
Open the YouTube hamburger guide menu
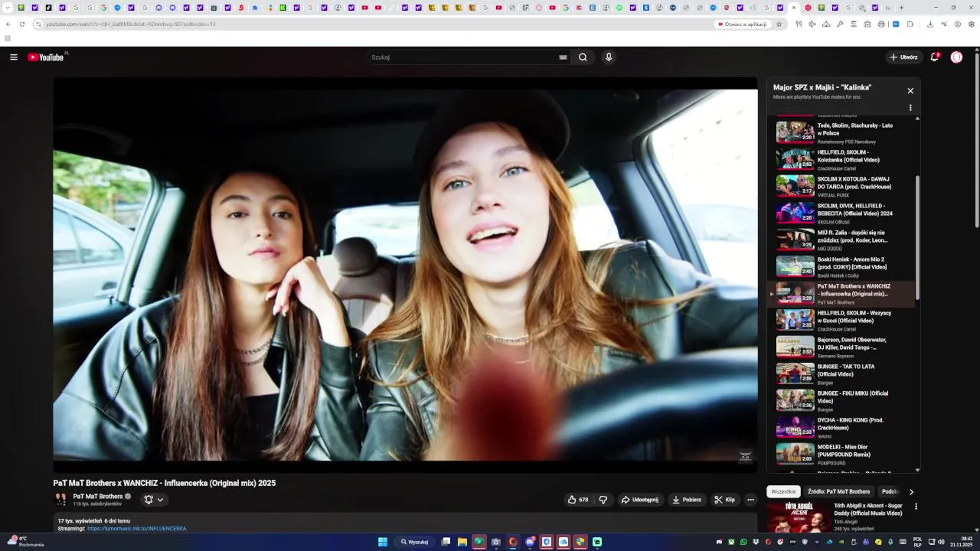pos(13,57)
